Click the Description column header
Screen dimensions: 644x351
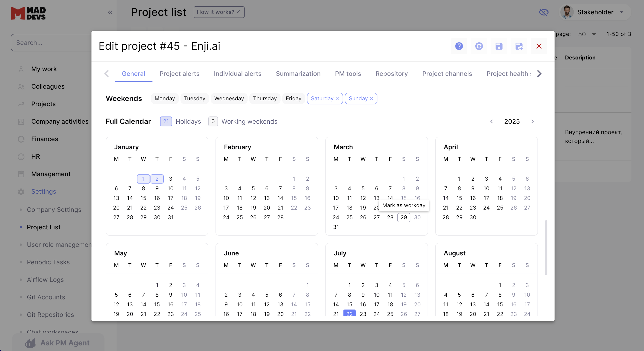coord(580,58)
